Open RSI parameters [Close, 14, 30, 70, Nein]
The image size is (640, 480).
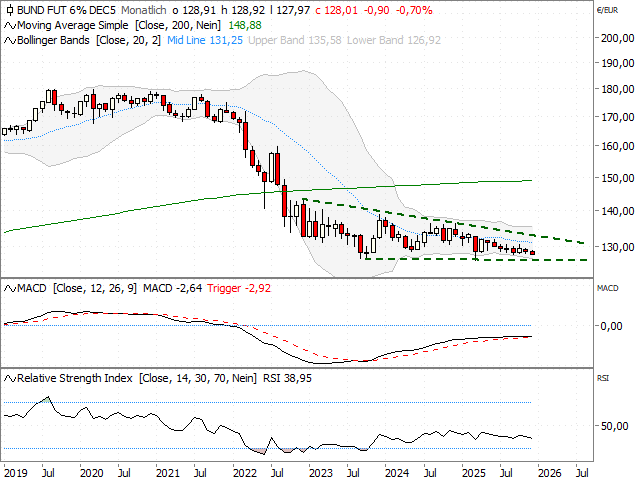pyautogui.click(x=195, y=378)
